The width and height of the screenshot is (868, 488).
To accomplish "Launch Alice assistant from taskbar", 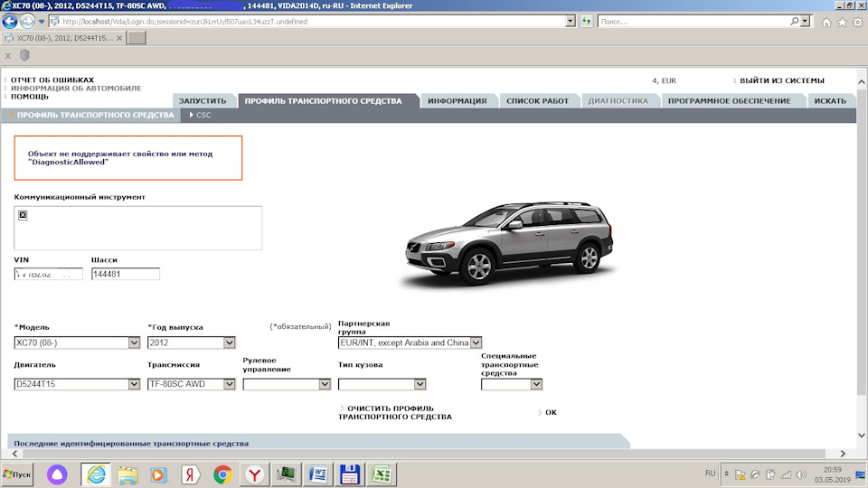I will click(x=57, y=474).
